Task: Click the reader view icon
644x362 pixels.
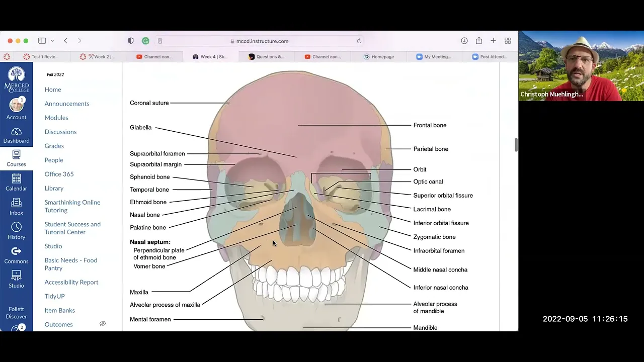Action: pos(160,41)
